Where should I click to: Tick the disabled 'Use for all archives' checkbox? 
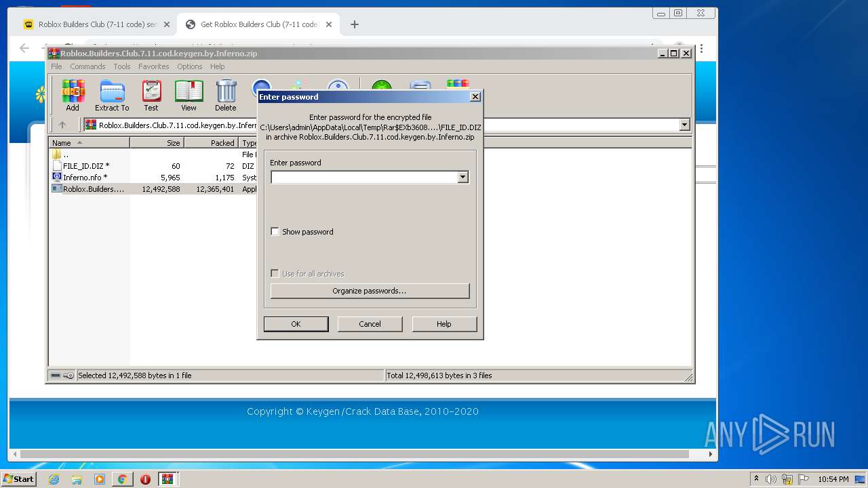point(275,274)
